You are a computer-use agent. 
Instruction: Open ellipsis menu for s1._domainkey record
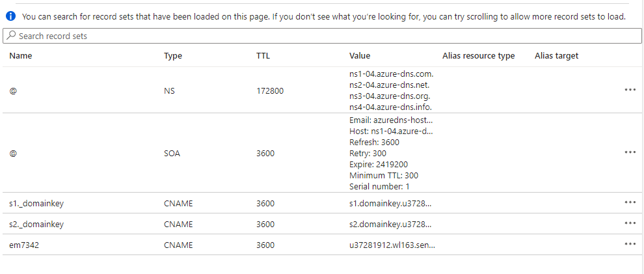coord(629,202)
